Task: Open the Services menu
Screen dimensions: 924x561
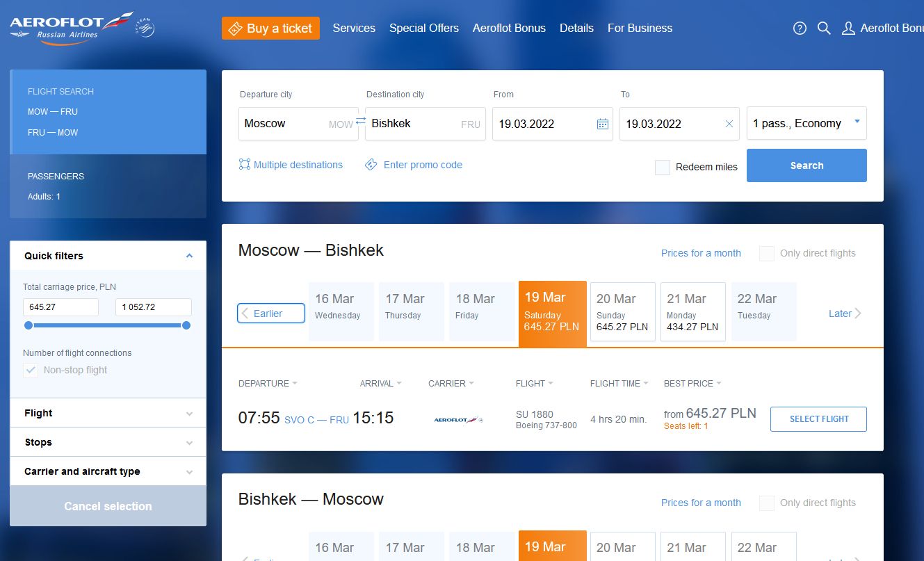Action: point(354,29)
